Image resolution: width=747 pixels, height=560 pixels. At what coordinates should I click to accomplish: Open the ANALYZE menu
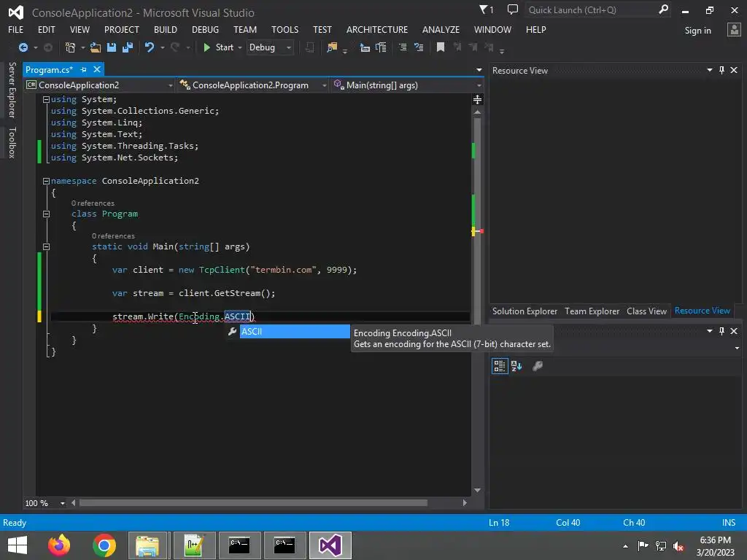[x=441, y=29]
